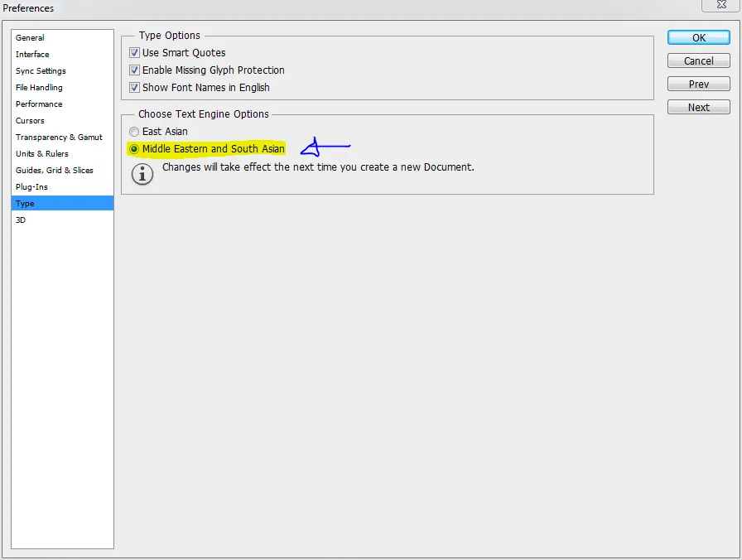The image size is (742, 560).
Task: Choose Middle Eastern and South Asian option
Action: (134, 149)
